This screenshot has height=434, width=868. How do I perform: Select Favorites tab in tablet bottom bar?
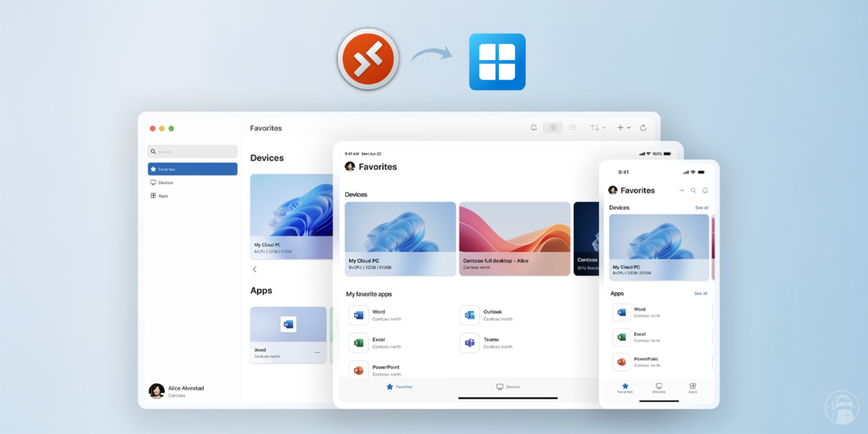pyautogui.click(x=399, y=387)
